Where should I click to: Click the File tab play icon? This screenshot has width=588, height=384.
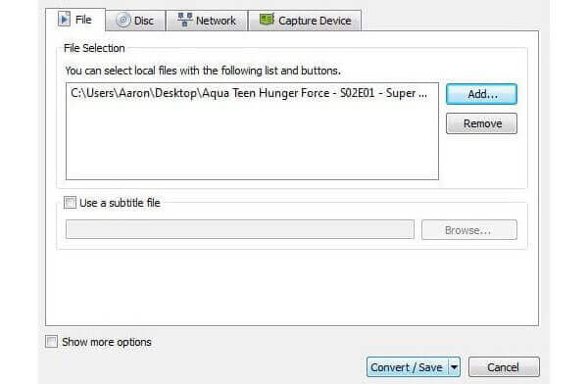[x=64, y=20]
